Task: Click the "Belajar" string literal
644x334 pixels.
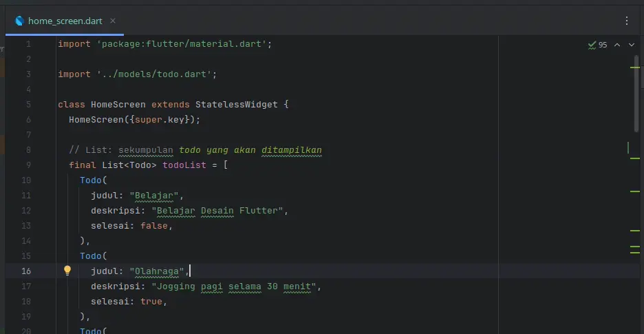Action: [154, 196]
